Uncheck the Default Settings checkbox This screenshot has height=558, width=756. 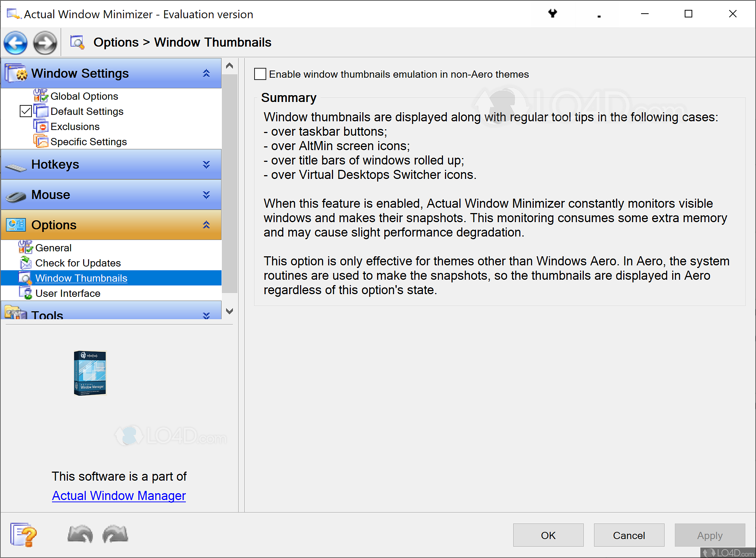tap(25, 111)
